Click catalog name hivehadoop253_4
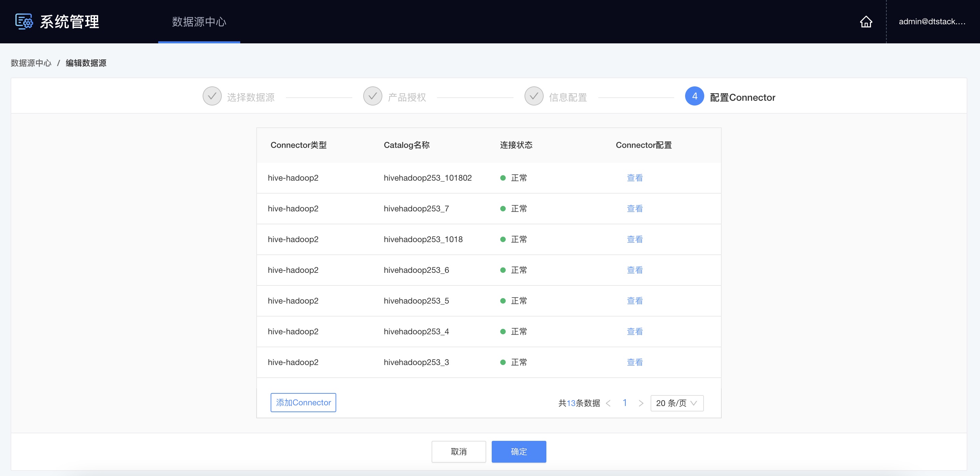The image size is (980, 476). (x=416, y=332)
